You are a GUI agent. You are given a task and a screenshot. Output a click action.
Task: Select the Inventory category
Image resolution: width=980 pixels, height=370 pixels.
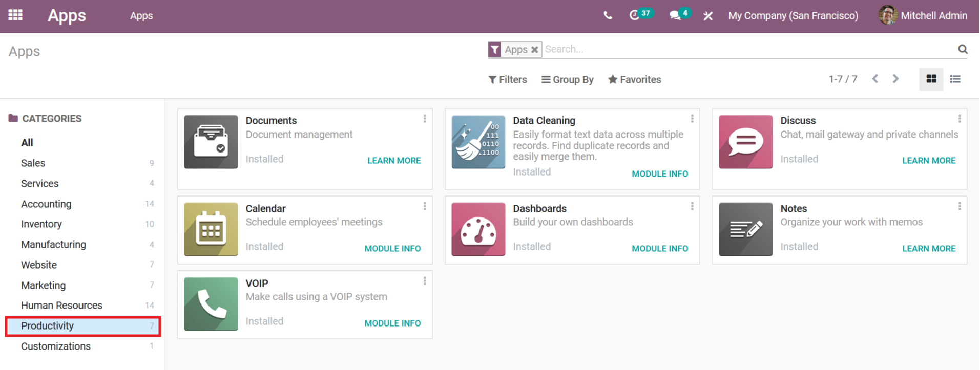[41, 224]
